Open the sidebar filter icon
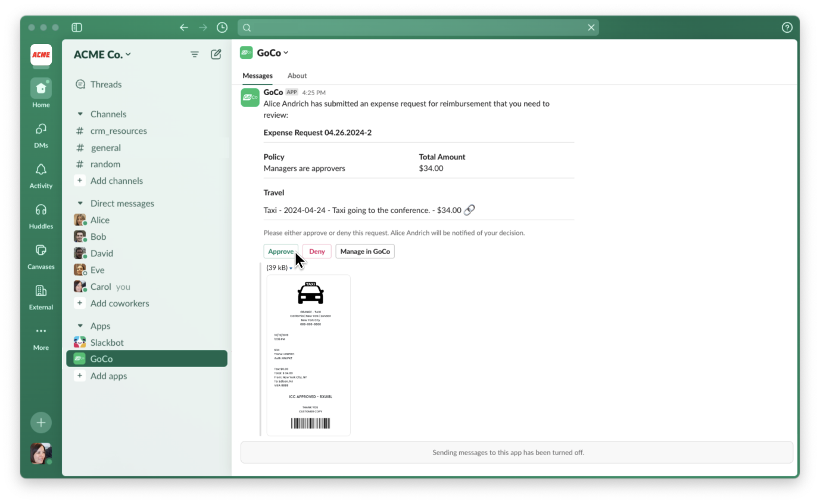820x504 pixels. 195,54
